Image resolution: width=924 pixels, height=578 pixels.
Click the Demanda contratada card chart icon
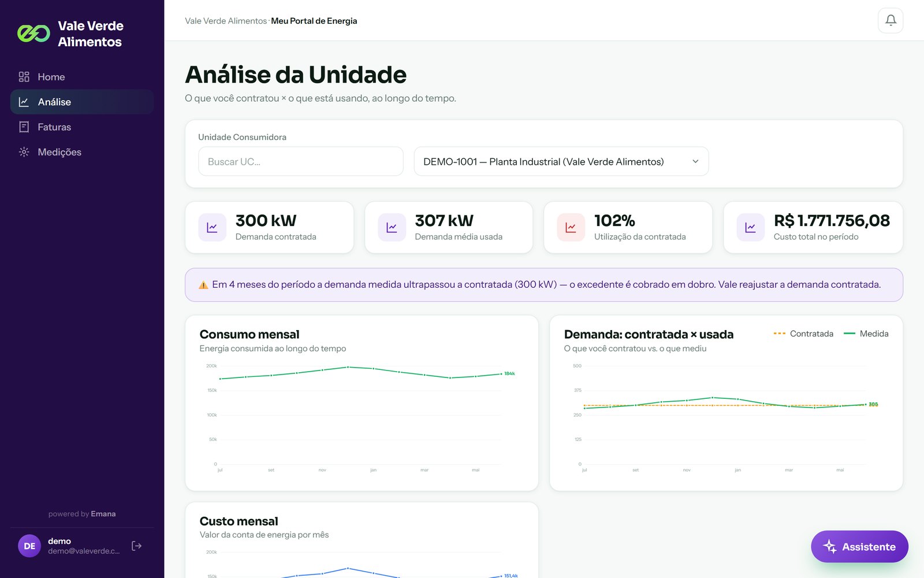(212, 227)
